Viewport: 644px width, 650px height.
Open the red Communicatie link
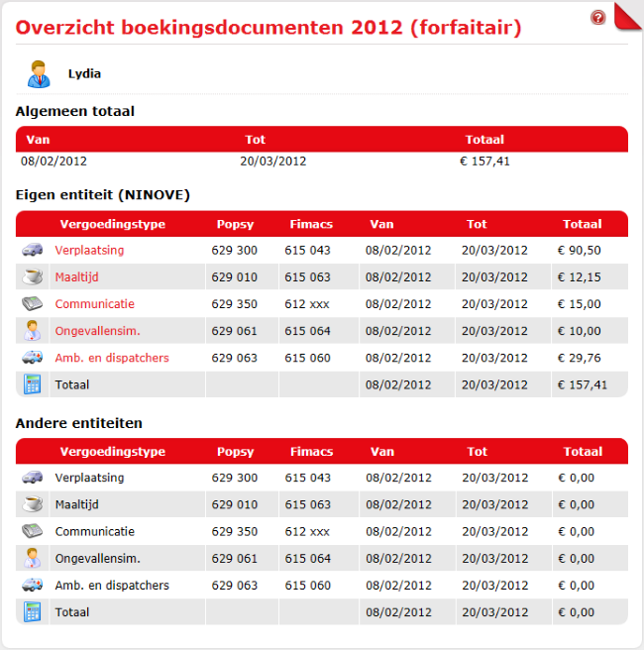pos(94,304)
